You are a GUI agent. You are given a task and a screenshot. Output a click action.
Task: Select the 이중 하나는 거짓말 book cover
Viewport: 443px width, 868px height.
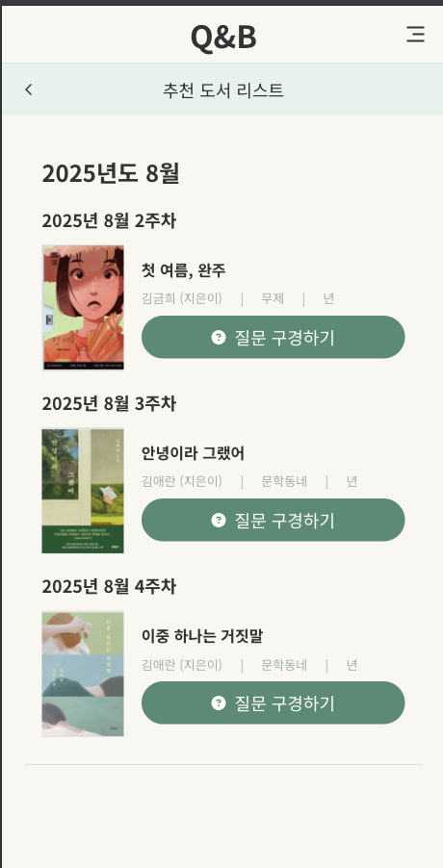[x=83, y=674]
